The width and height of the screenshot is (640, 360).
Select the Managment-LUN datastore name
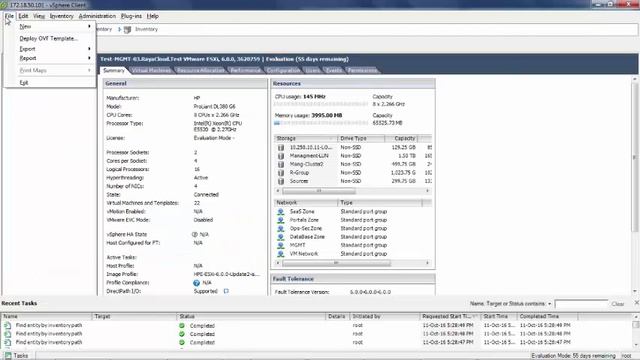click(309, 156)
